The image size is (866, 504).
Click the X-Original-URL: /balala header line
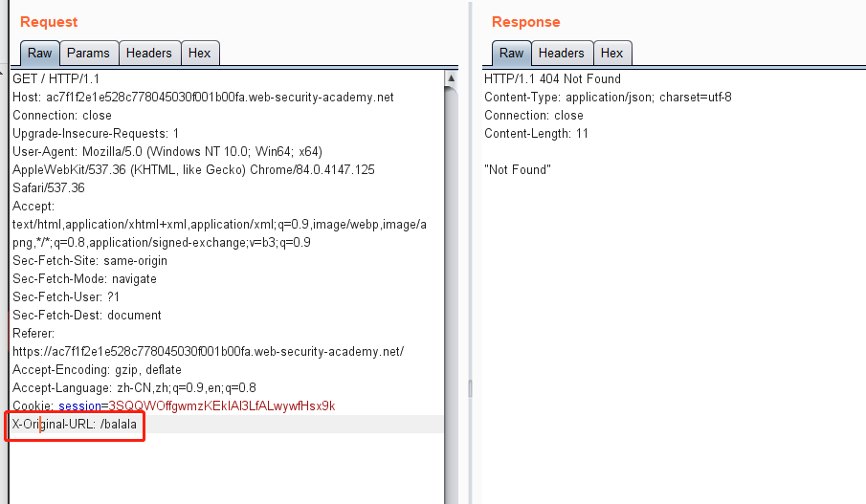pos(75,425)
